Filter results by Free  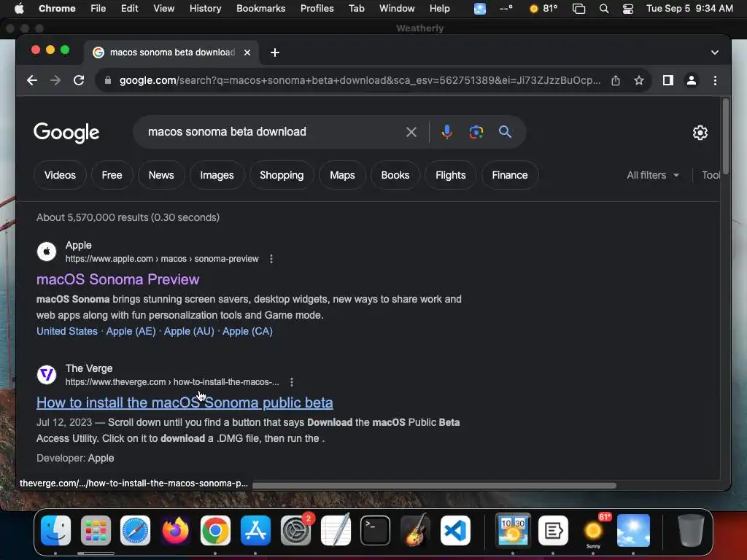pos(112,175)
